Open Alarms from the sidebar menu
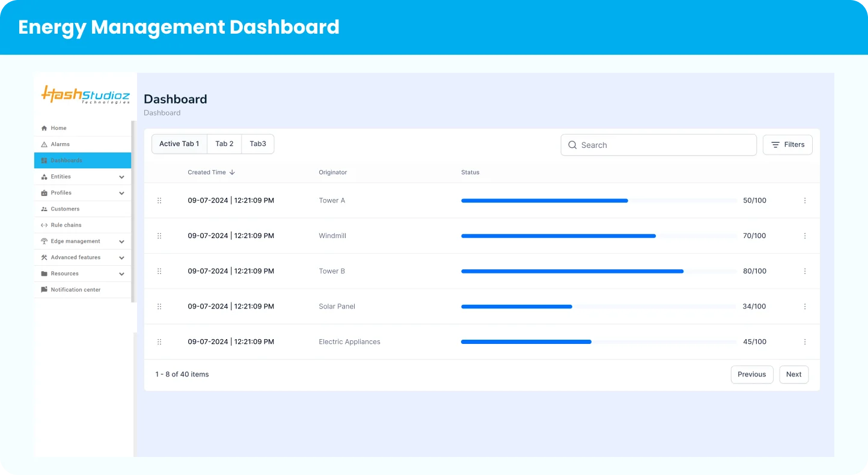This screenshot has width=868, height=475. [x=82, y=144]
